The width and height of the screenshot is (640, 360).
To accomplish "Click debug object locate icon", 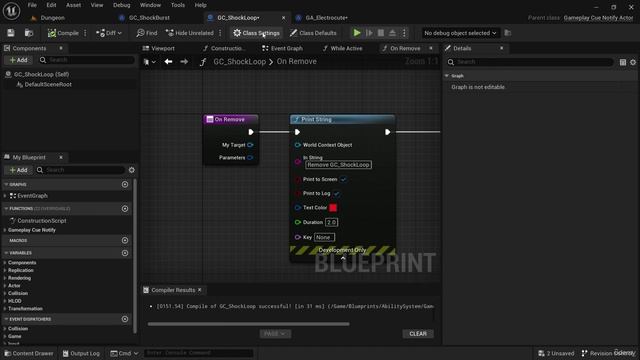I will [508, 33].
